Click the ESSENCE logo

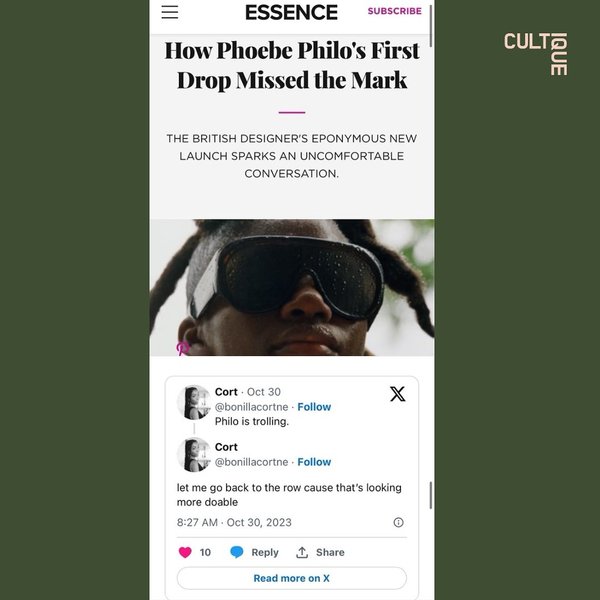point(292,12)
